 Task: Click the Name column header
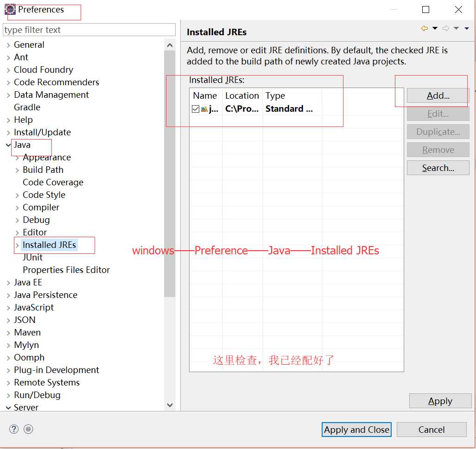pyautogui.click(x=206, y=95)
